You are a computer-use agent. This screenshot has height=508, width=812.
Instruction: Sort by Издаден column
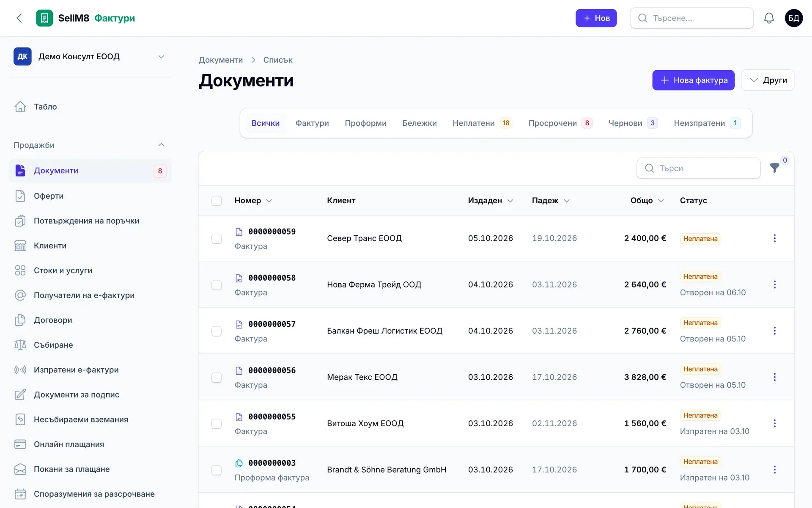[491, 201]
